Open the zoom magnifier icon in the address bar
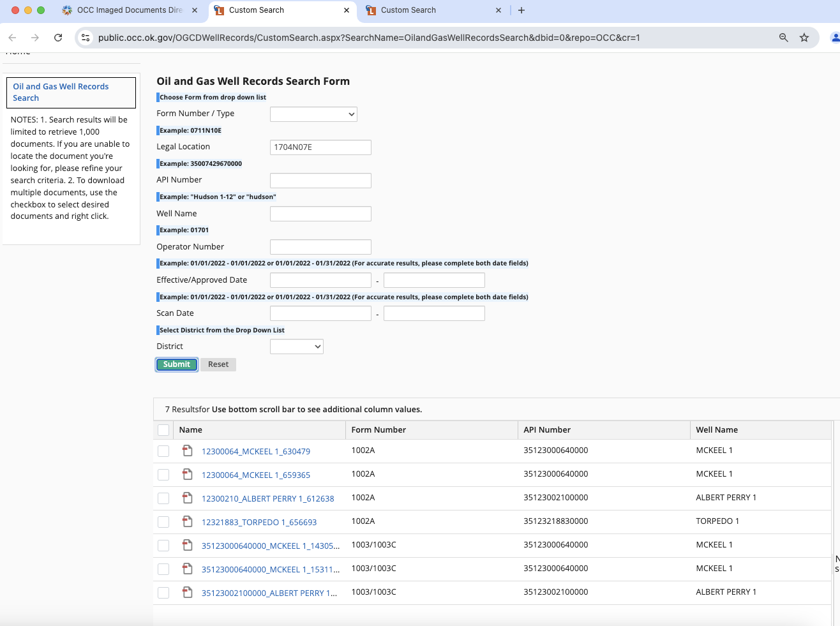The image size is (840, 626). point(784,38)
